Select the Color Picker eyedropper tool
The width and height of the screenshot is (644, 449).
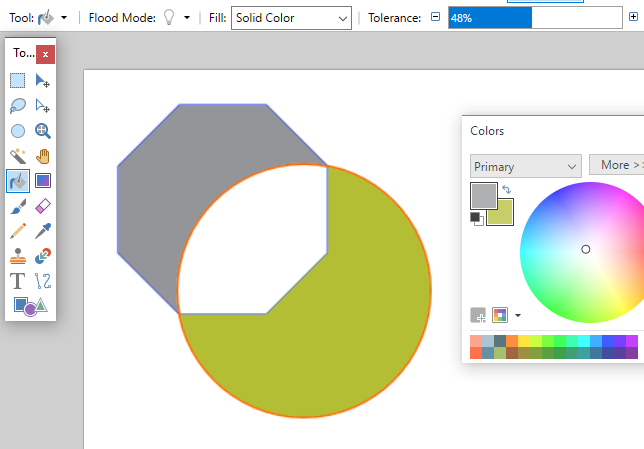coord(43,231)
